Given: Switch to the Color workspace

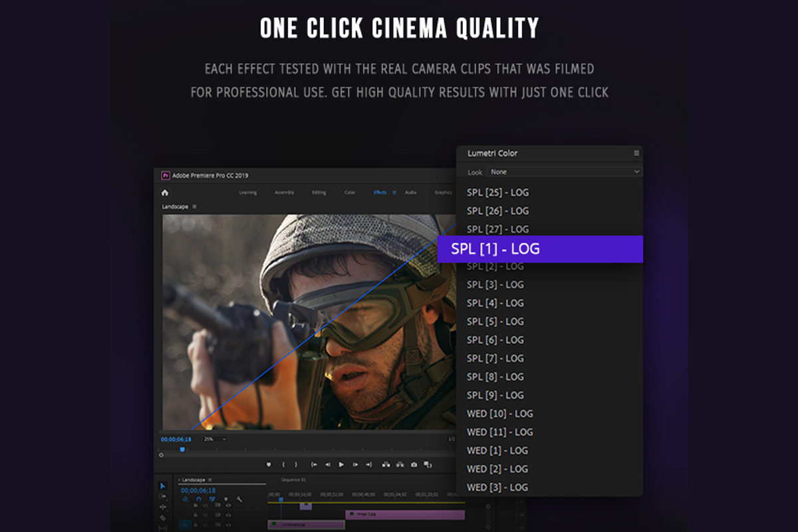Looking at the screenshot, I should [x=350, y=192].
